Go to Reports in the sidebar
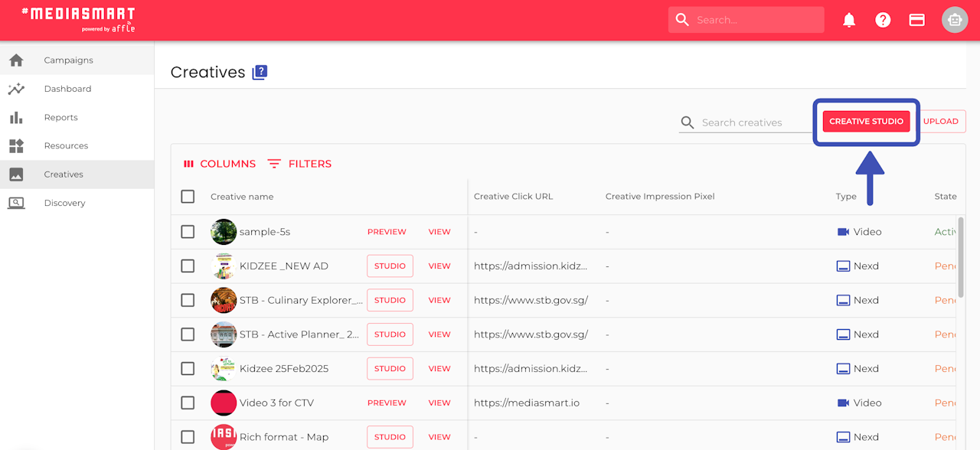Viewport: 980px width, 450px height. (x=77, y=117)
